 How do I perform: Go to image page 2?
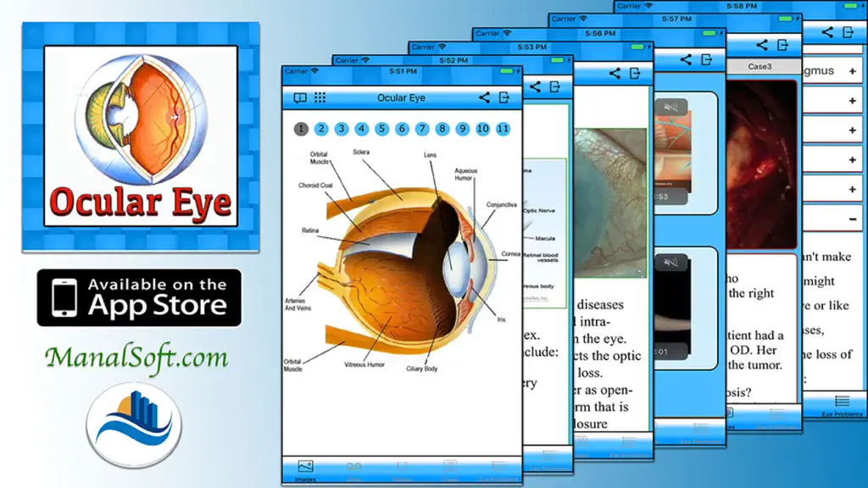coord(321,129)
